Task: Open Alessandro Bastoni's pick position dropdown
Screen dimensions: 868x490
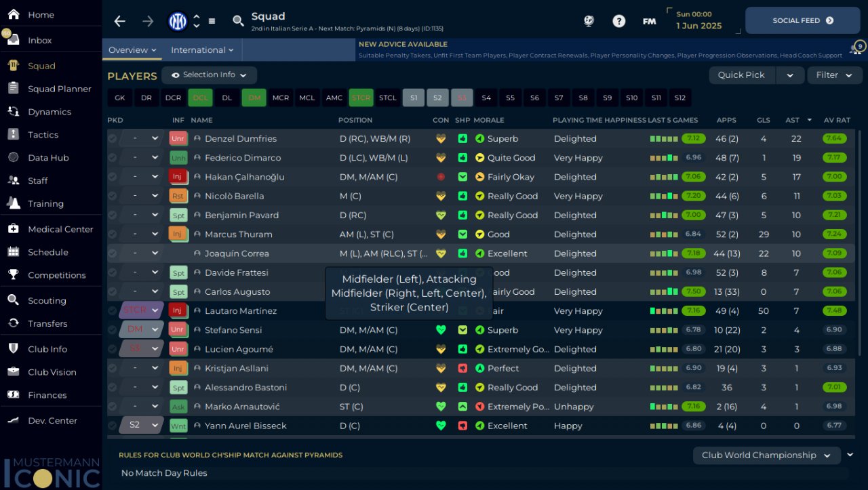Action: 142,388
